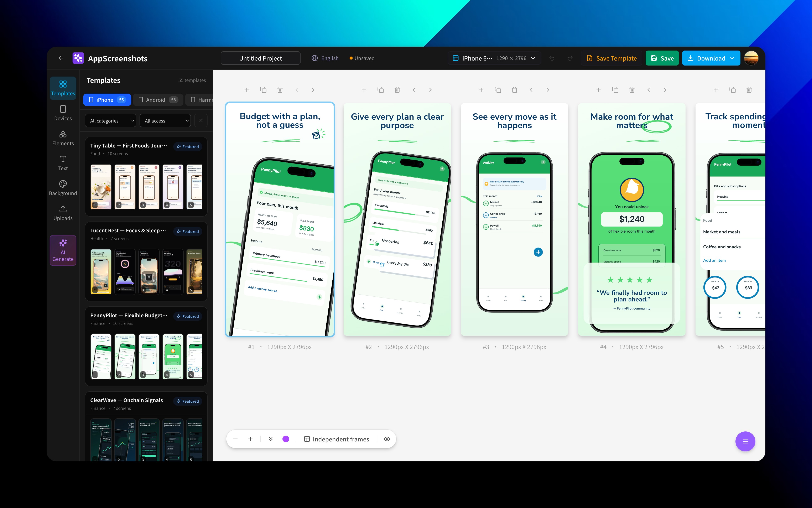812x508 pixels.
Task: Move screenshot #4 to the right
Action: (665, 90)
